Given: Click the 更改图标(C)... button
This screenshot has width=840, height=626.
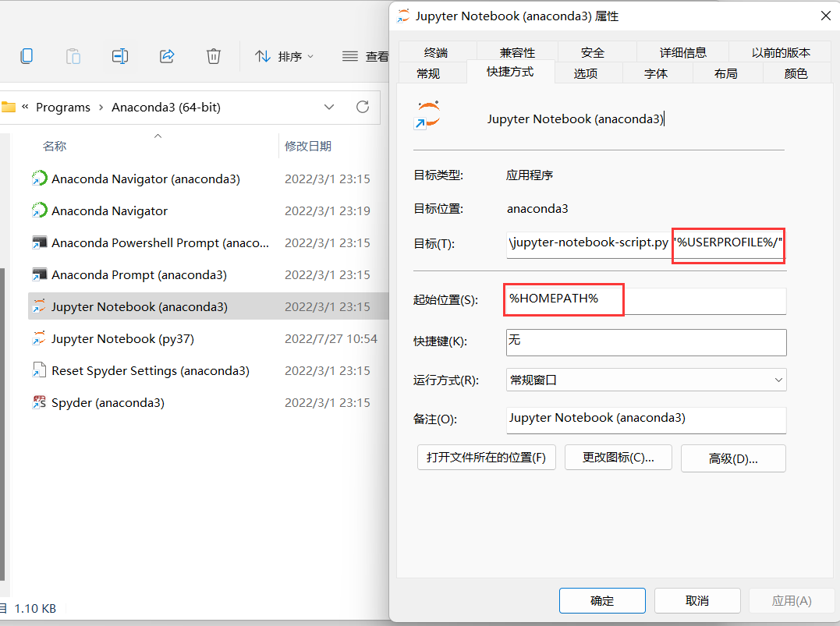Looking at the screenshot, I should (x=618, y=458).
